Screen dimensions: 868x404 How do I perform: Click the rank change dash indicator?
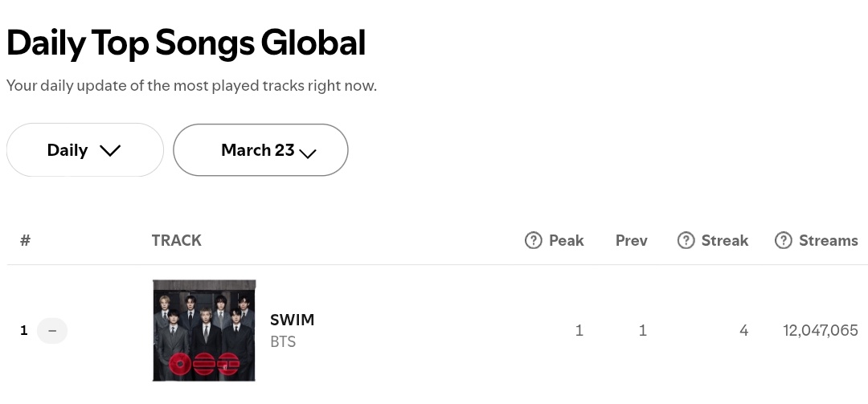(52, 330)
